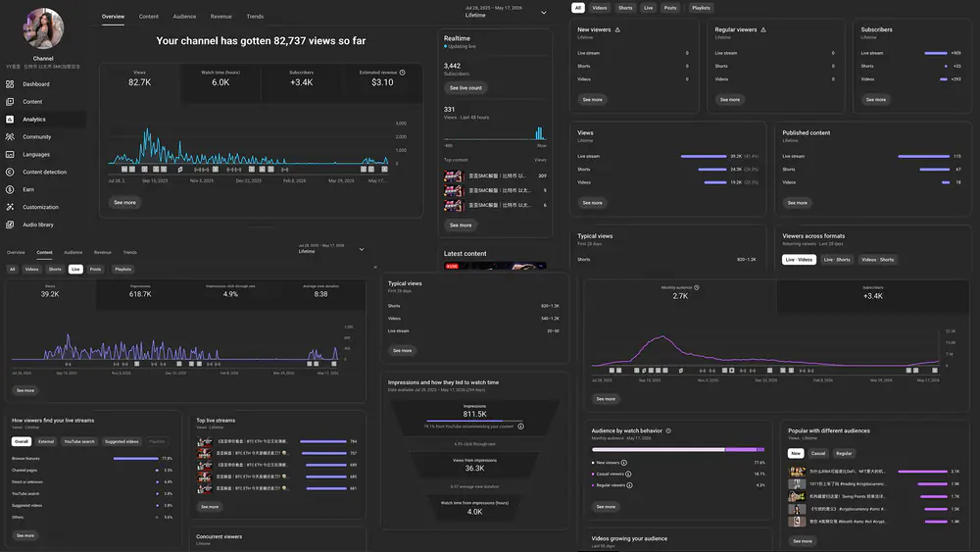Screen dimensions: 980x552
Task: Click info icon beside Audience by watch behavior
Action: coord(668,430)
